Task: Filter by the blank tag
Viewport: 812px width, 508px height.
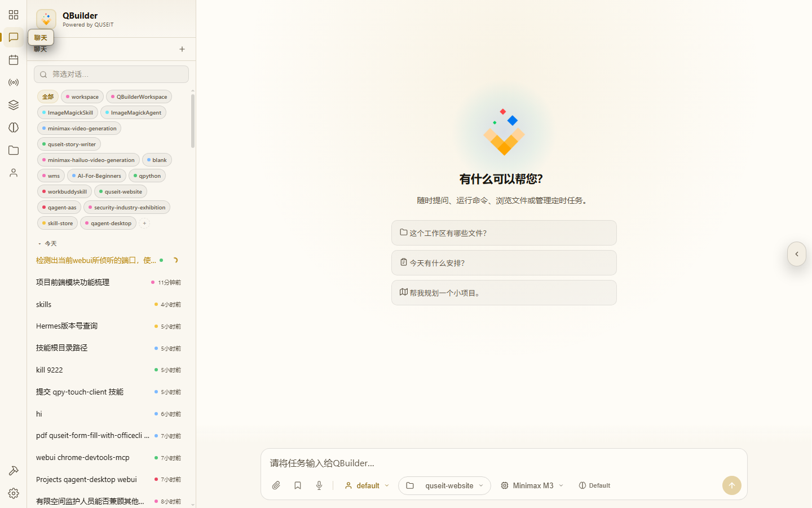Action: pos(157,160)
